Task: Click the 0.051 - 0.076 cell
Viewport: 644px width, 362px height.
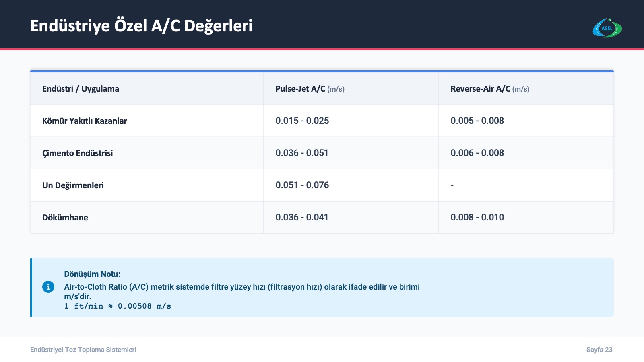Action: pos(302,185)
